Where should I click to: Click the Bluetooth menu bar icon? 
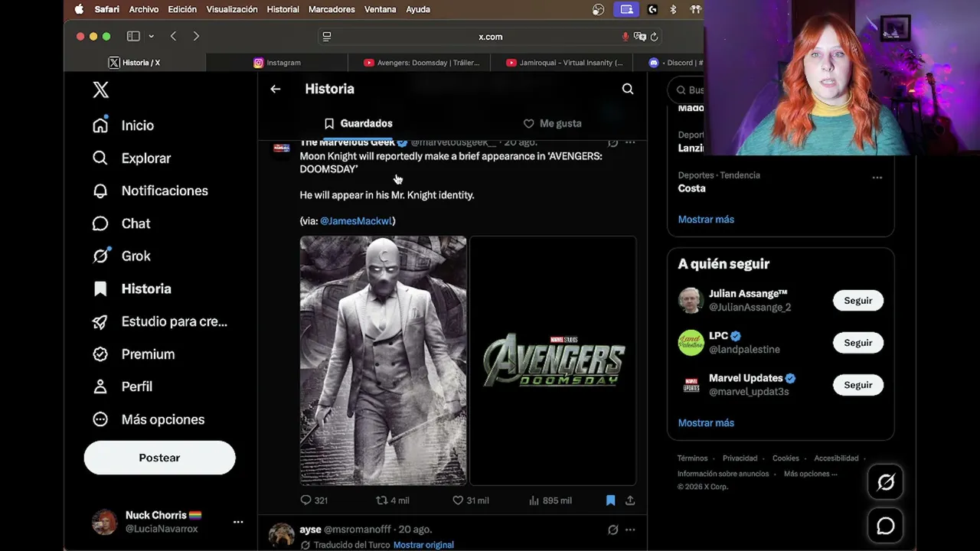coord(674,9)
